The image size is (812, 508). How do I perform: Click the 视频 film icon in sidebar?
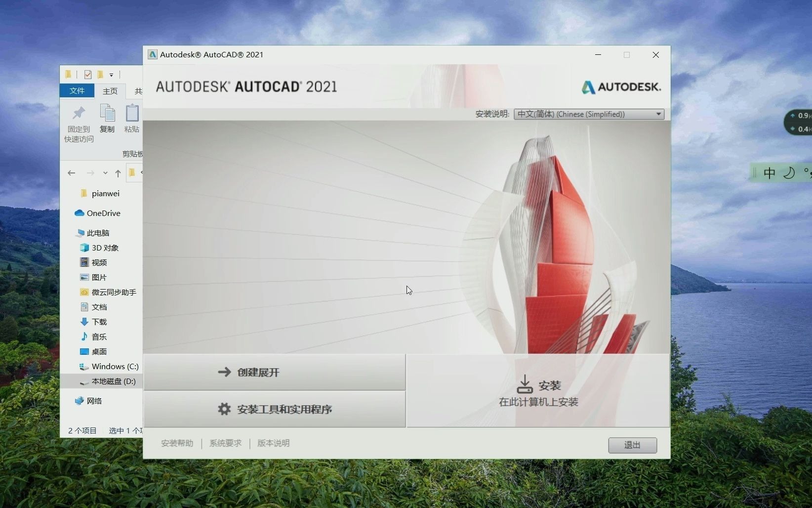[x=84, y=262]
